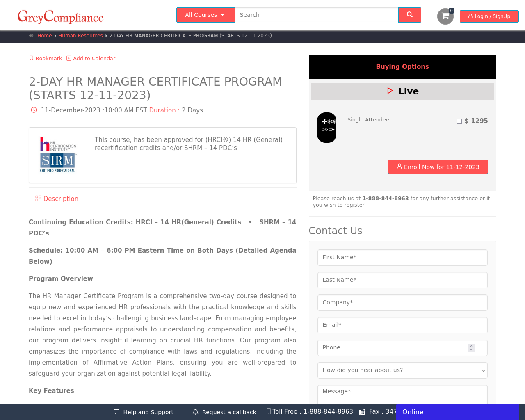525x420 pixels.
Task: Open the Online chat widget
Action: [x=458, y=412]
